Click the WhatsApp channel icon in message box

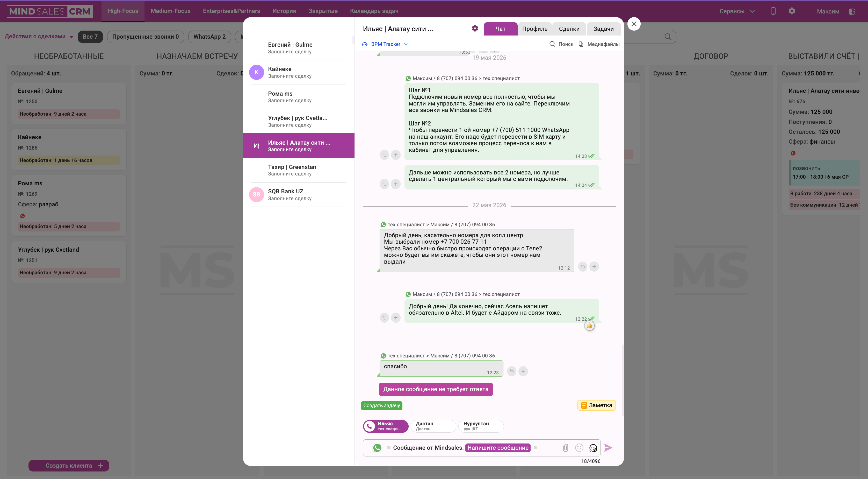[x=377, y=448]
